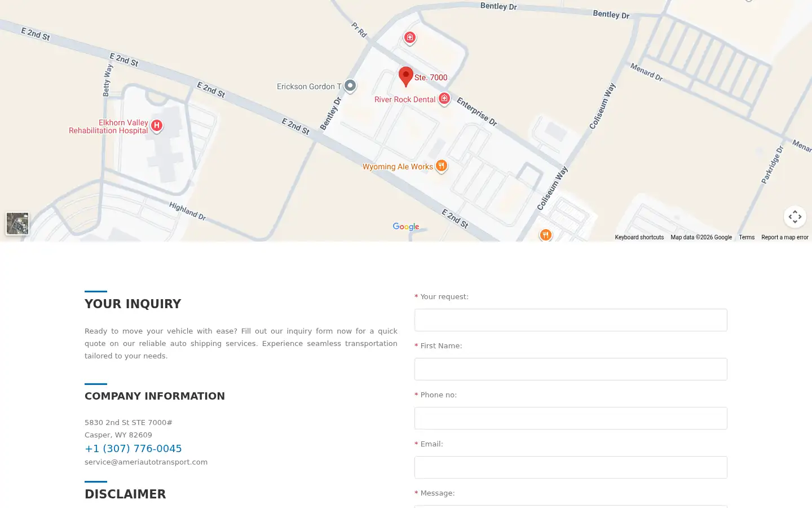Open the Elkhorn Valley Rehabilitation Hospital marker
The width and height of the screenshot is (812, 508).
pos(157,126)
